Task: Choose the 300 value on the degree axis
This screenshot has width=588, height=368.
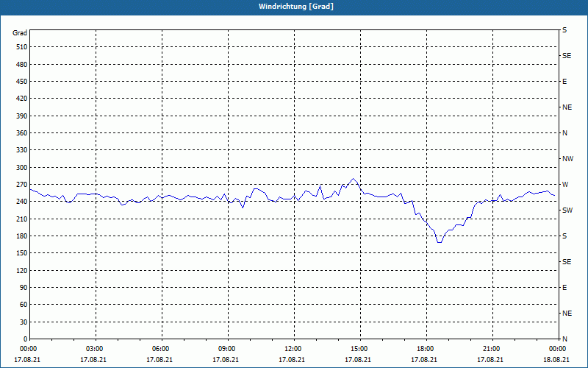Action: [22, 168]
